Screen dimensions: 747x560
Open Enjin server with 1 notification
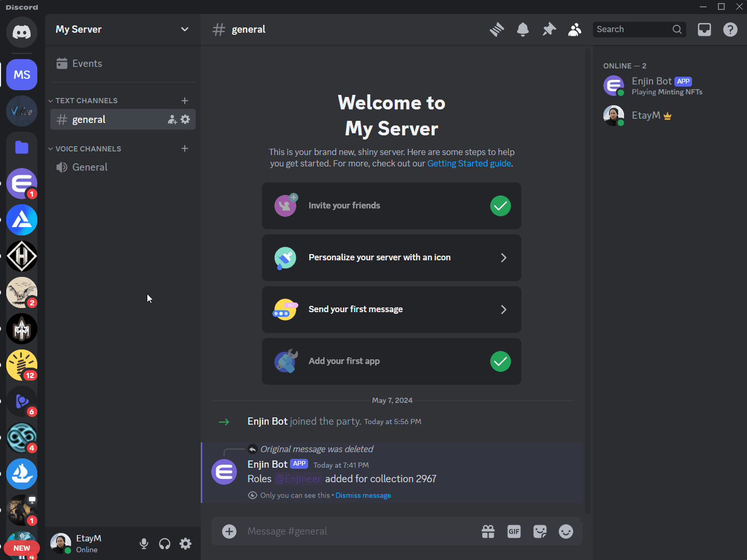point(22,184)
